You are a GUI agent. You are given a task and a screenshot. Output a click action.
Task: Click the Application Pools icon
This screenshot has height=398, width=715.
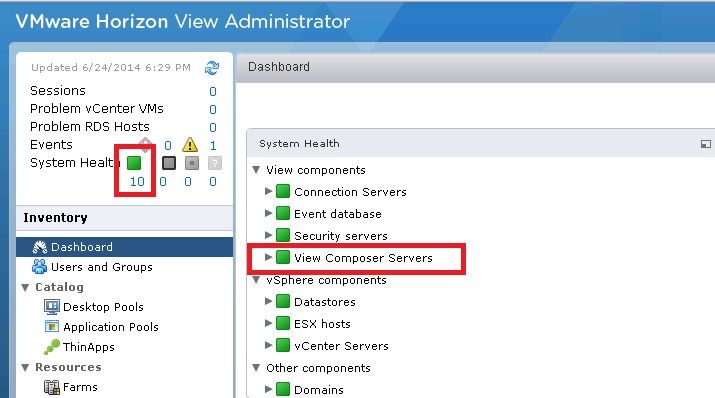[52, 326]
